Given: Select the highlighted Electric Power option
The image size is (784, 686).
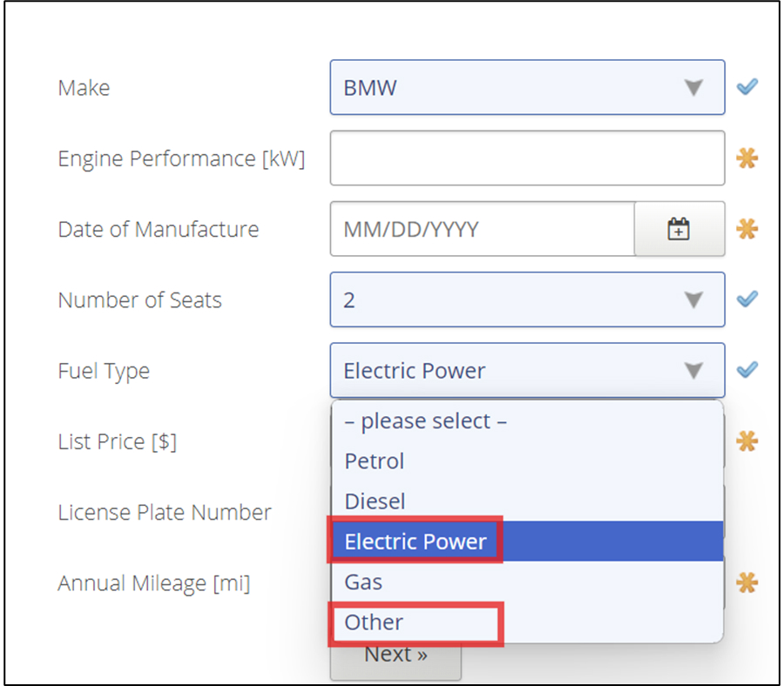Looking at the screenshot, I should (527, 541).
